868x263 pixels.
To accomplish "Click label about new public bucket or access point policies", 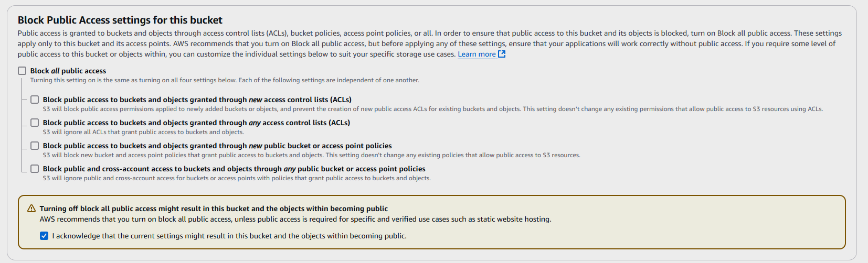I will pyautogui.click(x=217, y=146).
